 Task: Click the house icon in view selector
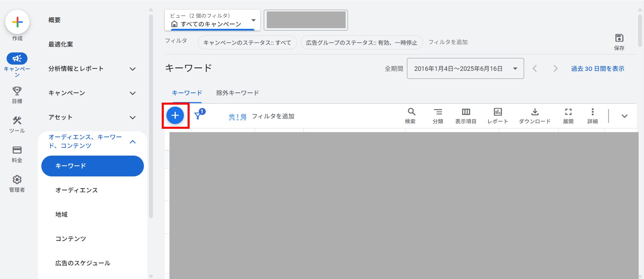(174, 24)
